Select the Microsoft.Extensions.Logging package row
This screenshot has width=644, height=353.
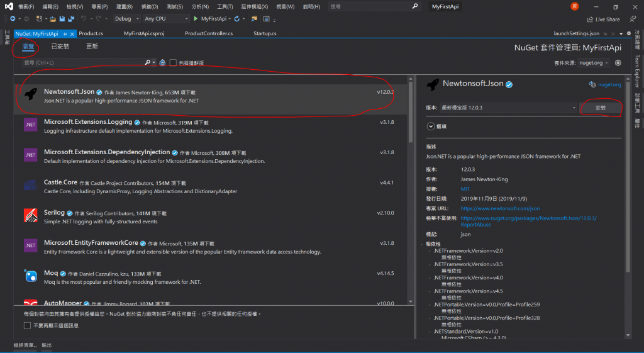(211, 126)
